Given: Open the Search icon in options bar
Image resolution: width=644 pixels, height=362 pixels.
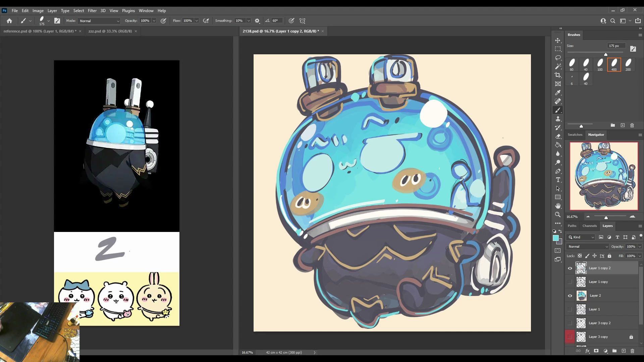Looking at the screenshot, I should pos(613,21).
